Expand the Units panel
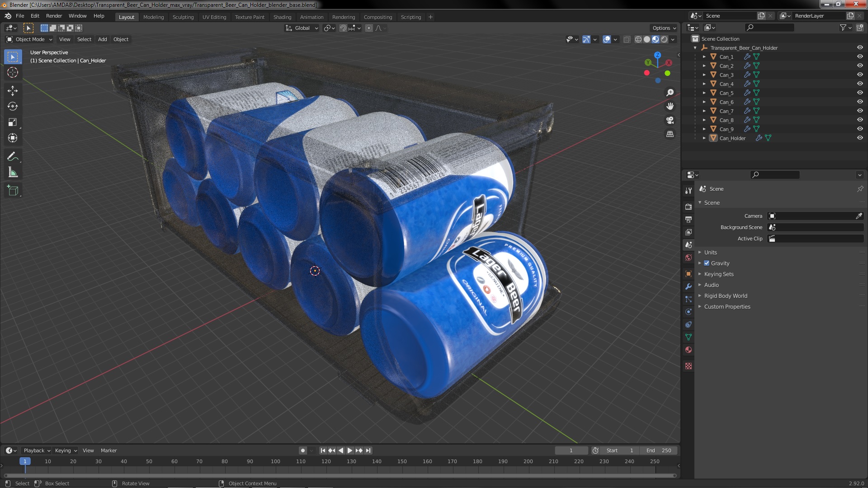Screen dimensions: 868x488 click(711, 253)
